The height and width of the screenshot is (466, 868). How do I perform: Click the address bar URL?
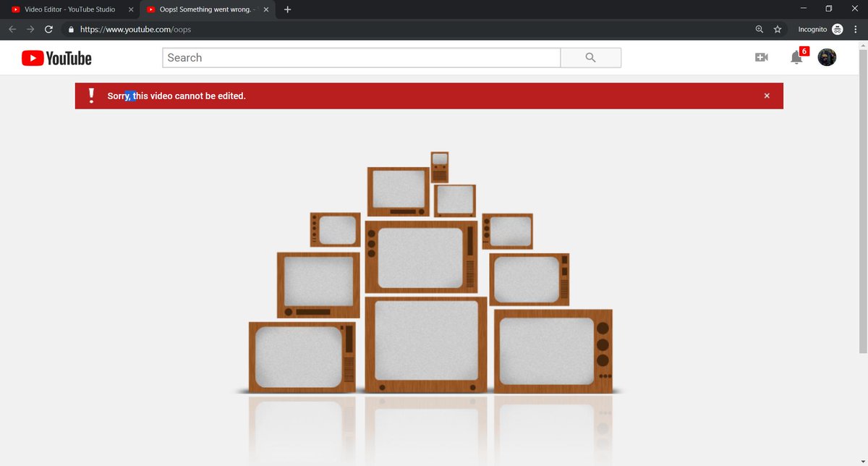[135, 30]
